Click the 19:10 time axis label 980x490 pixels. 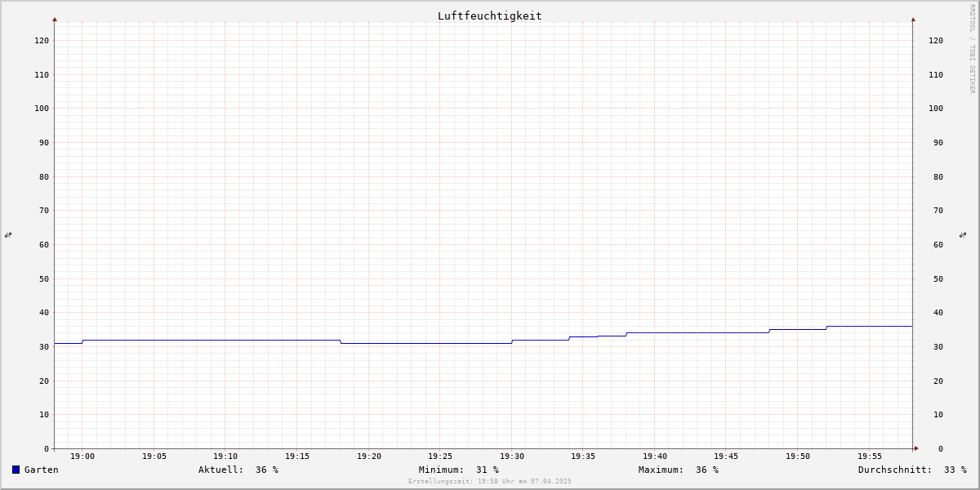[225, 457]
